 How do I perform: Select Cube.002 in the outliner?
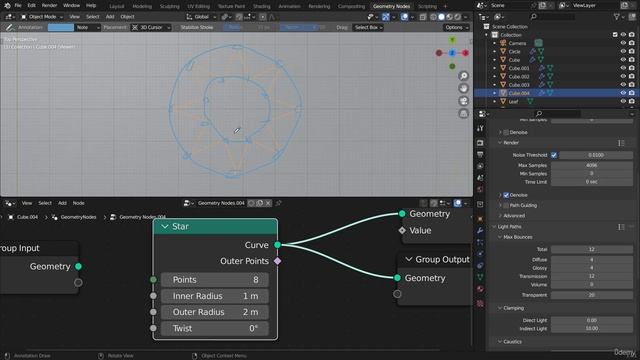(519, 76)
